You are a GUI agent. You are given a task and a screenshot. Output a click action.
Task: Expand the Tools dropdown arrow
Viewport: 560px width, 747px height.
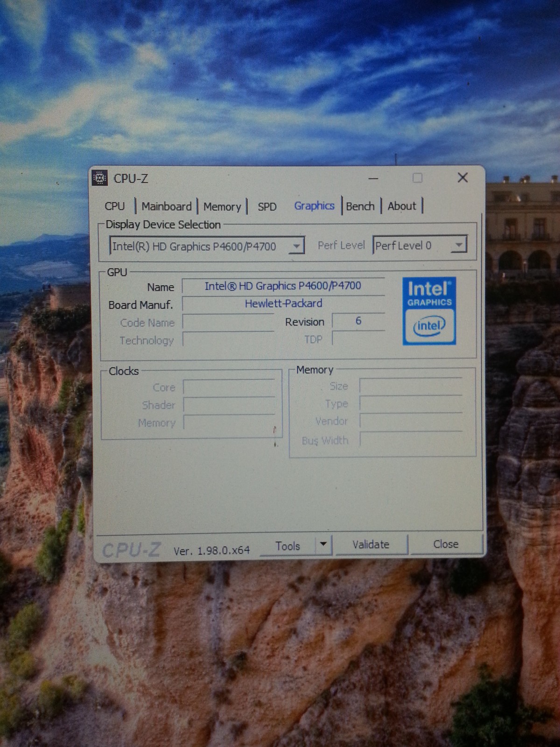[x=323, y=545]
